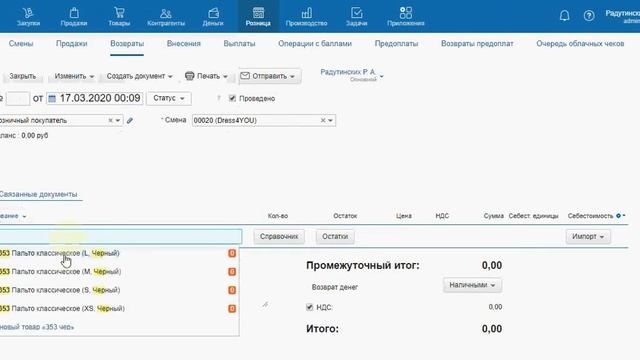The width and height of the screenshot is (640, 360).
Task: Click the calendar icon next to the date
Action: (x=52, y=98)
